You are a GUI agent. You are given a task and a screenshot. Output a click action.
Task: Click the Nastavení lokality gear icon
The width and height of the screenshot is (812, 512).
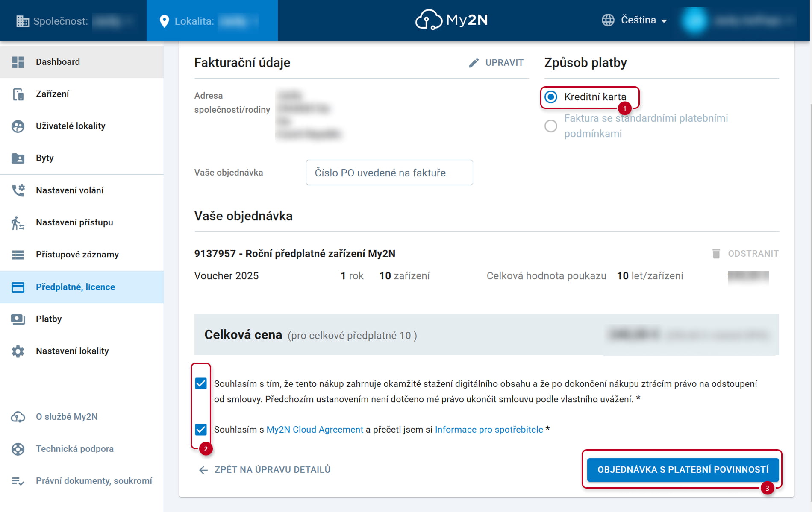click(18, 351)
